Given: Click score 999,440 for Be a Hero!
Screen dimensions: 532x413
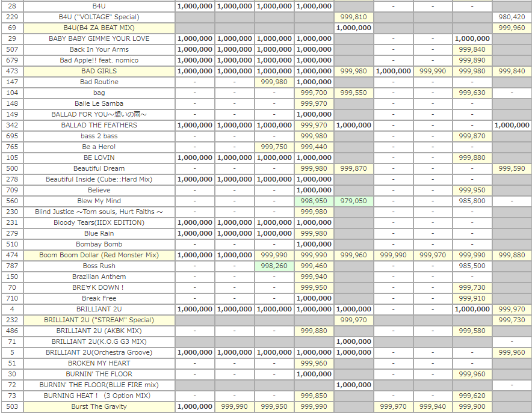Looking at the screenshot, I should 314,147.
